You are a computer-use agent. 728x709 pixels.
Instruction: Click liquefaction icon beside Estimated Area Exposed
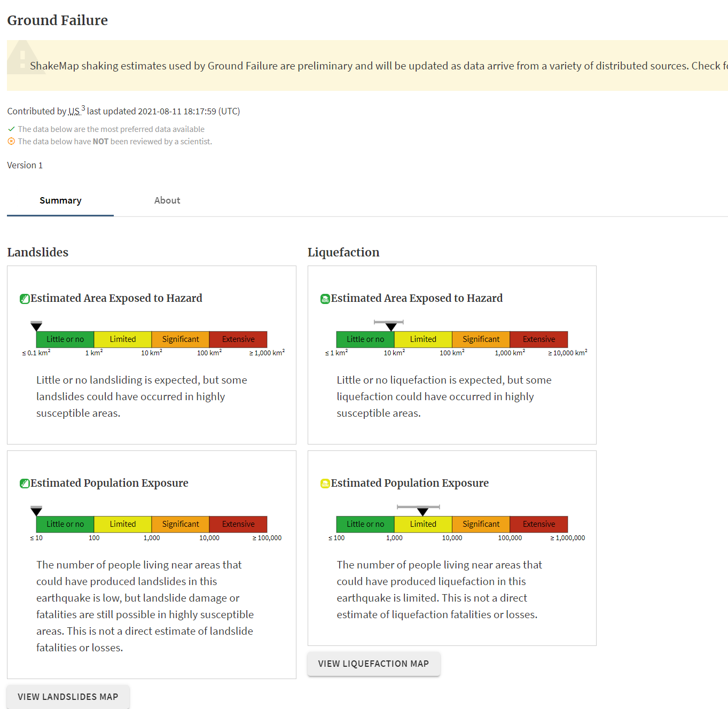pos(325,299)
